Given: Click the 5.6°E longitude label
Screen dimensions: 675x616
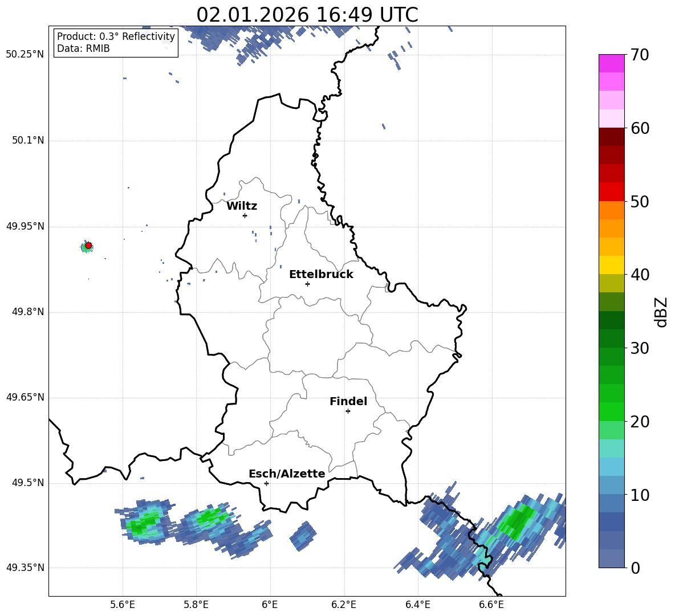Looking at the screenshot, I should click(123, 605).
